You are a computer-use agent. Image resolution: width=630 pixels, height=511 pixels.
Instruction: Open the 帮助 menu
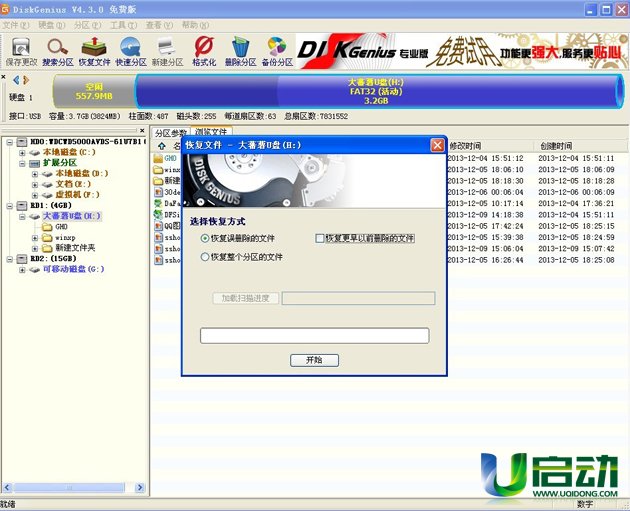point(195,25)
